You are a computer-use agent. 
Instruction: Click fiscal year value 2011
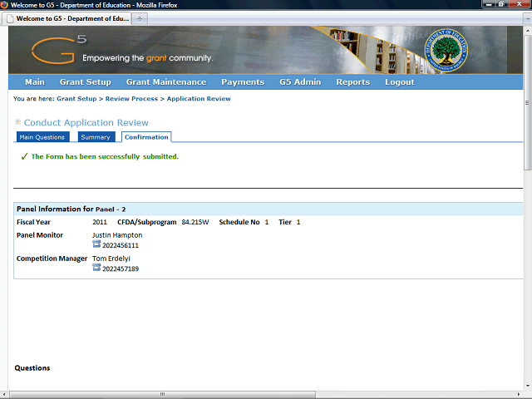100,222
